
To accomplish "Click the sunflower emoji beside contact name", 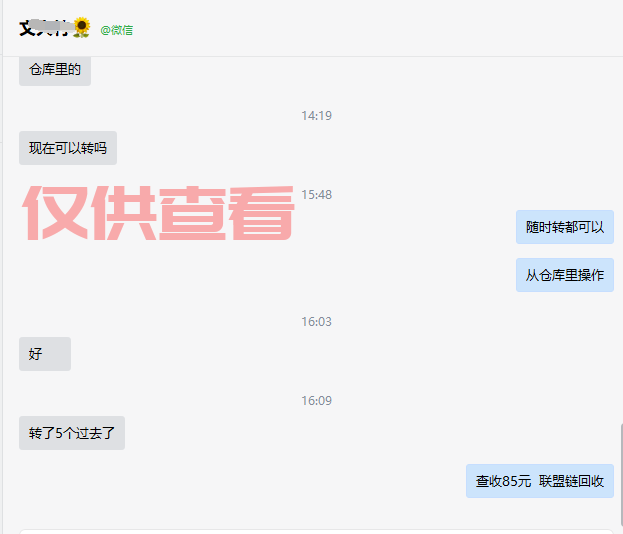I will [81, 28].
